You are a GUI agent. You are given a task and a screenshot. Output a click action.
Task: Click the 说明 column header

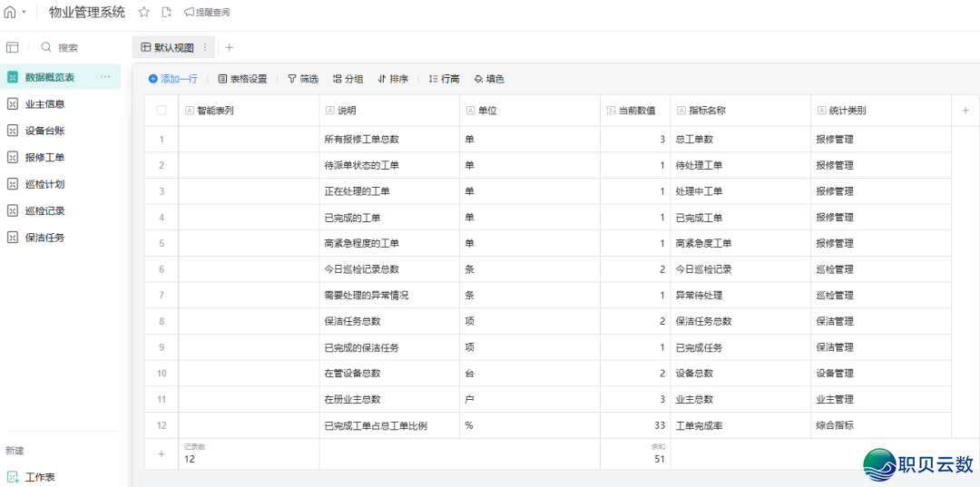coord(389,111)
